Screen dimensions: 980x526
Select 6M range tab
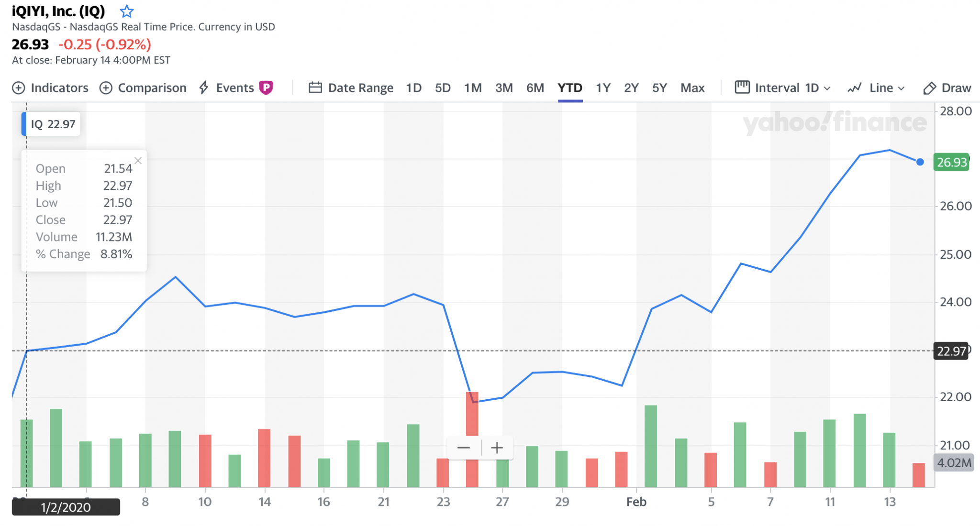coord(535,88)
